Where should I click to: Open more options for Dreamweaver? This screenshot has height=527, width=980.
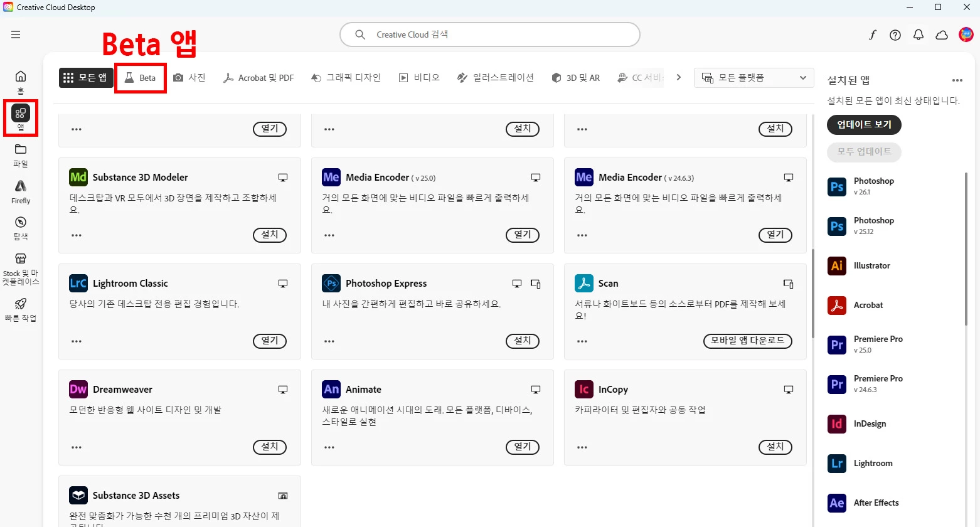(x=77, y=447)
